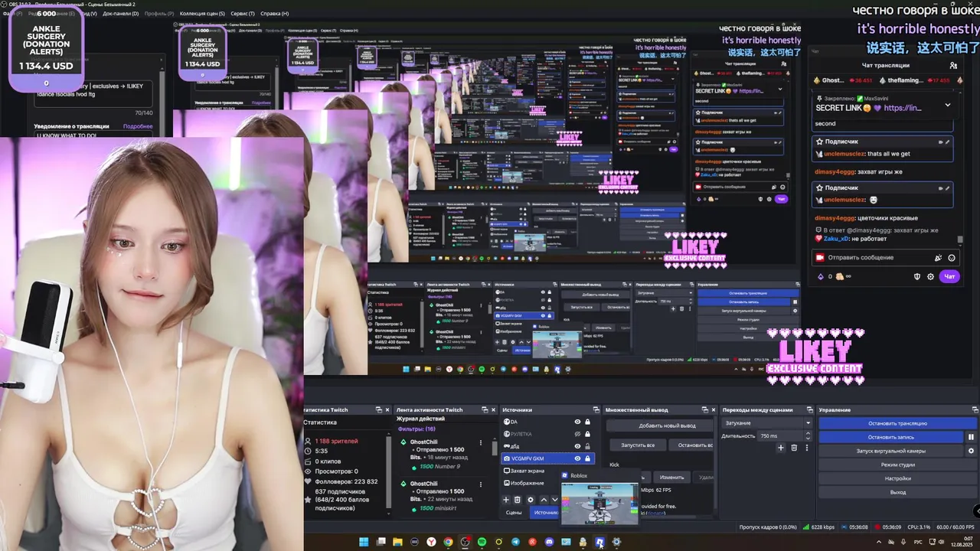Screen dimensions: 980x551
Task: Open chat settings gear icon
Action: [930, 276]
